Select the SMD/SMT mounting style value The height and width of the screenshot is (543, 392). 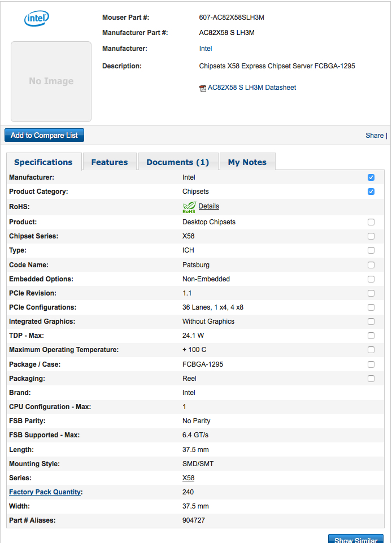tap(198, 464)
